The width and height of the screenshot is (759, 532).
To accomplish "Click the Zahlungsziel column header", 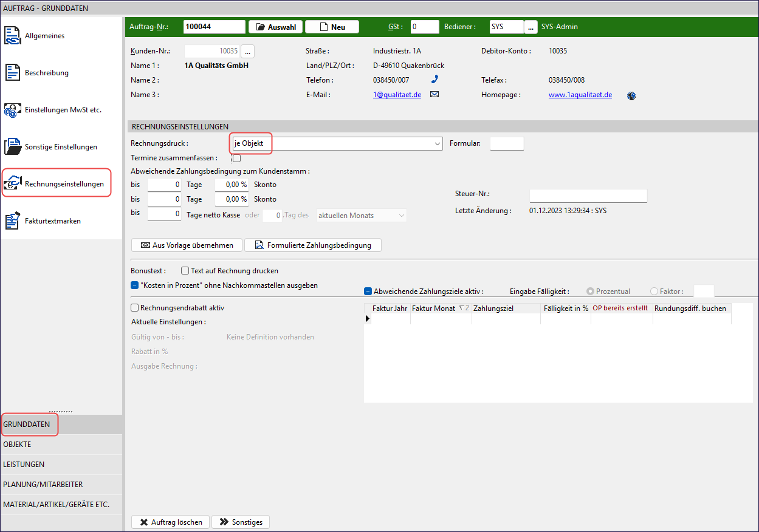I will [x=506, y=309].
